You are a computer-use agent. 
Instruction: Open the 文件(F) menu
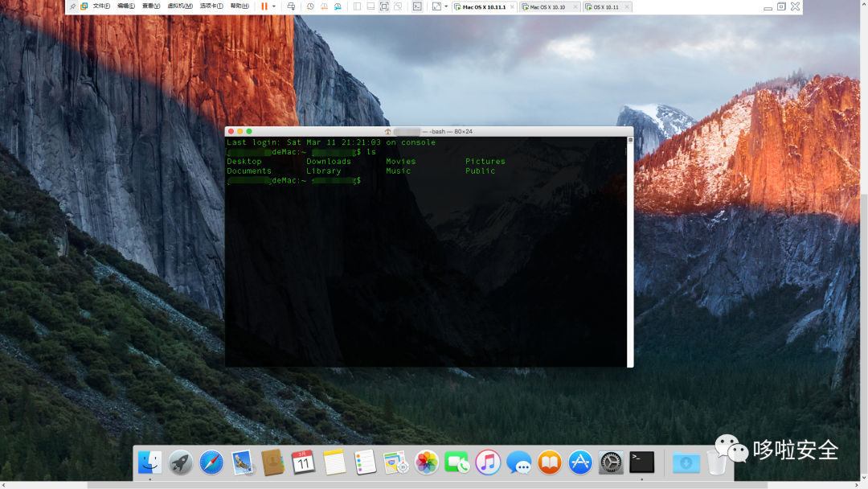pos(101,6)
